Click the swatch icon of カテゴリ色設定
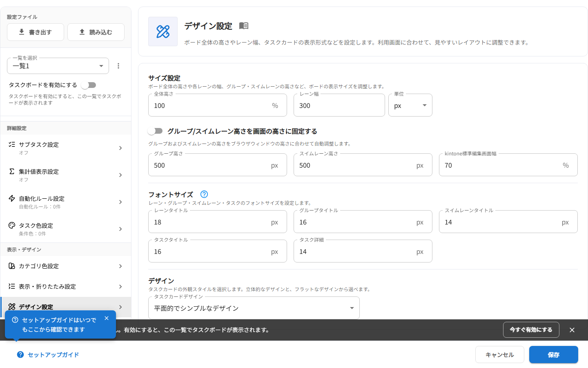The width and height of the screenshot is (588, 368). point(12,266)
